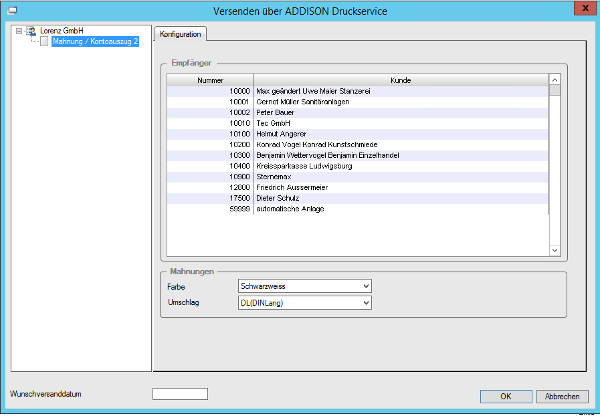Click the Kunde column header
Image resolution: width=600 pixels, height=416 pixels.
tap(401, 80)
